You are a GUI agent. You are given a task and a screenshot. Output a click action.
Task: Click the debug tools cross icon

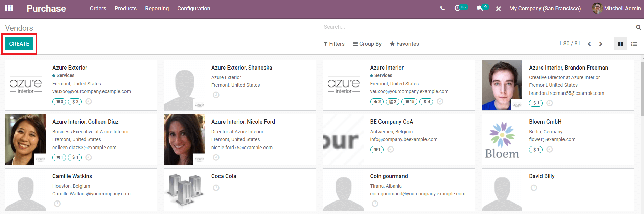(x=498, y=9)
